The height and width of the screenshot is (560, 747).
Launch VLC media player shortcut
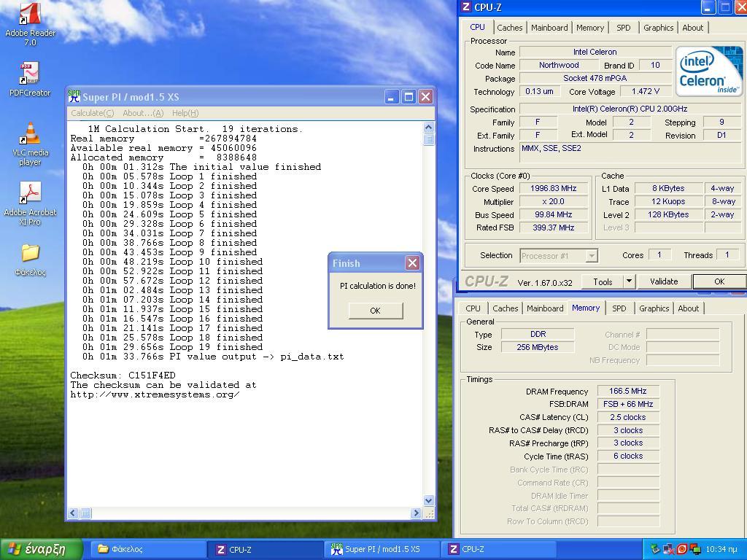coord(30,144)
